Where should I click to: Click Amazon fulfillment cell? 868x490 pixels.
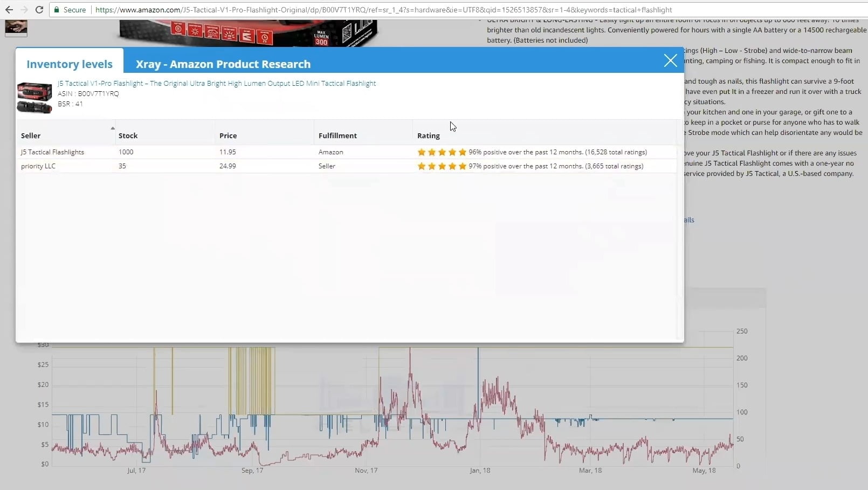click(330, 152)
